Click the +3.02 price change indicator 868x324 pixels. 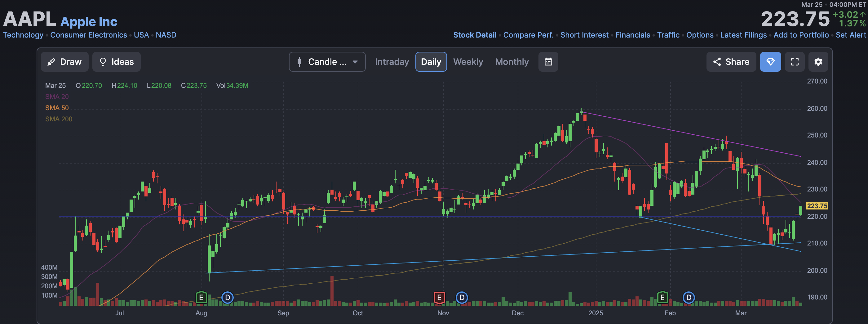[849, 15]
